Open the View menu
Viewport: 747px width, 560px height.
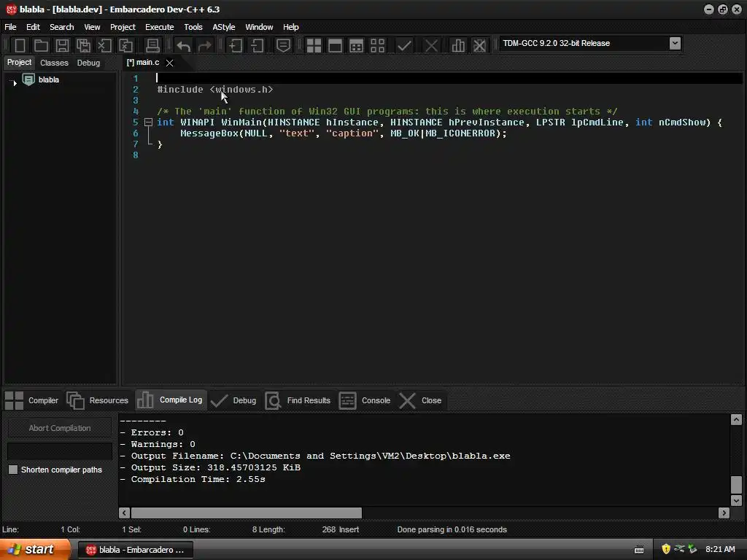(92, 27)
